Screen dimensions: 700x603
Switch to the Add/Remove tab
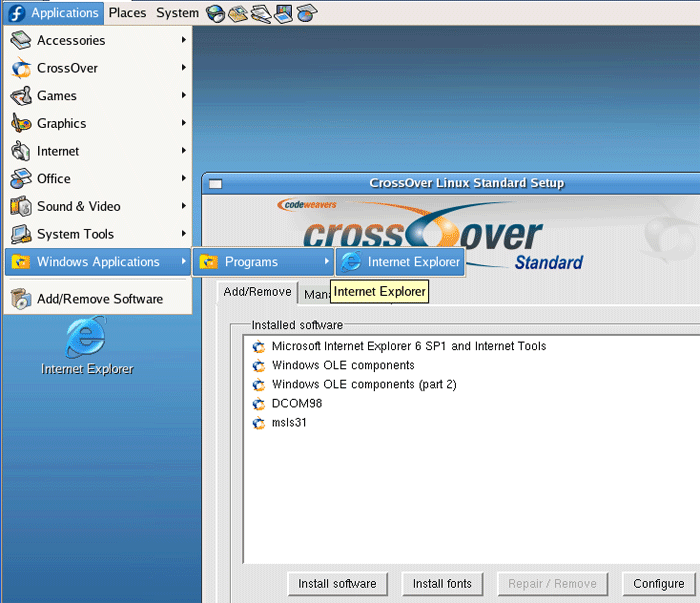click(x=257, y=292)
